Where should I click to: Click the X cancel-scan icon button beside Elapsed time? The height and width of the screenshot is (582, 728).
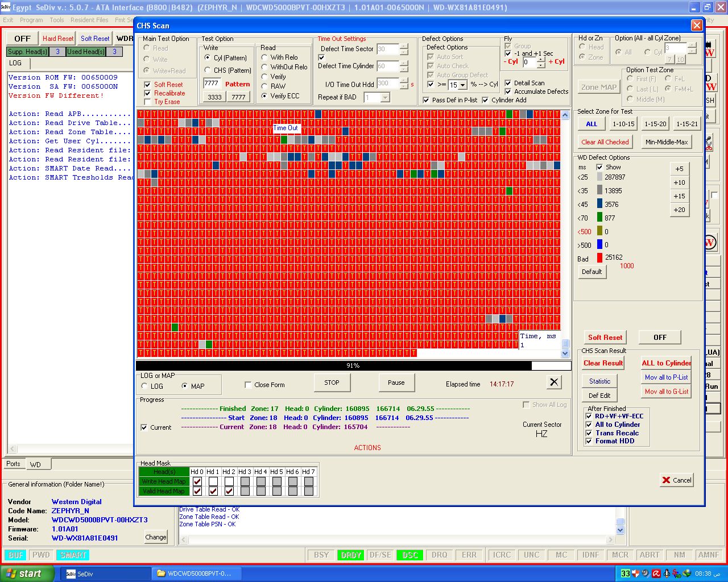coord(554,383)
